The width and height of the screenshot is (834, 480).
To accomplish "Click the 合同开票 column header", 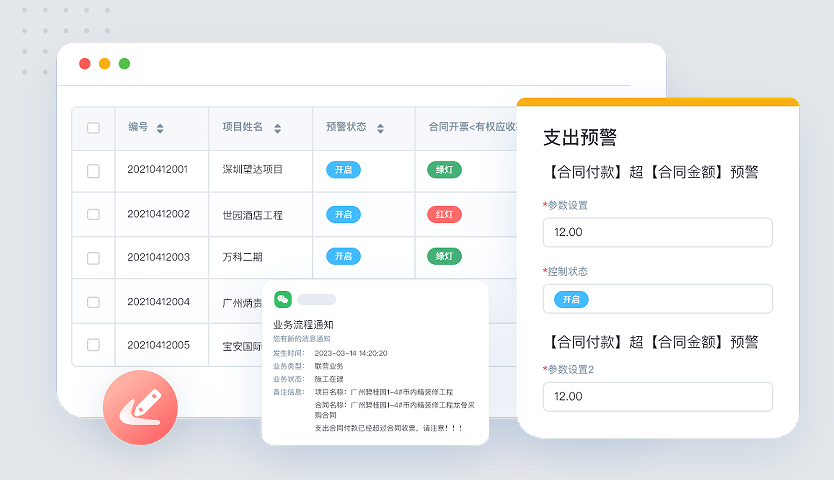I will point(470,128).
